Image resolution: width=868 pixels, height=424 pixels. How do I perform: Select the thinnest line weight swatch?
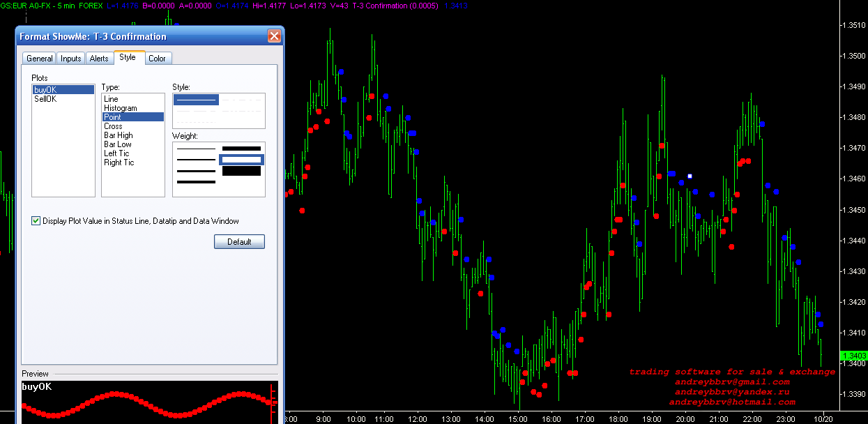coord(196,149)
